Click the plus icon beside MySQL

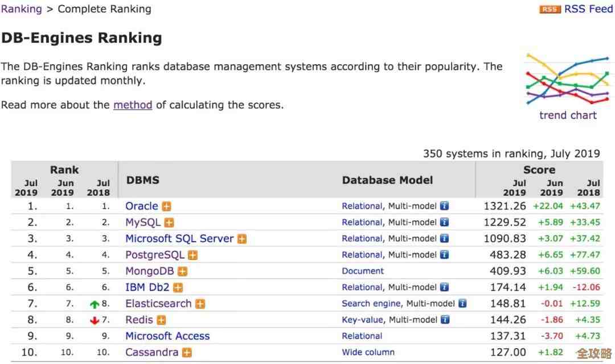pos(169,223)
